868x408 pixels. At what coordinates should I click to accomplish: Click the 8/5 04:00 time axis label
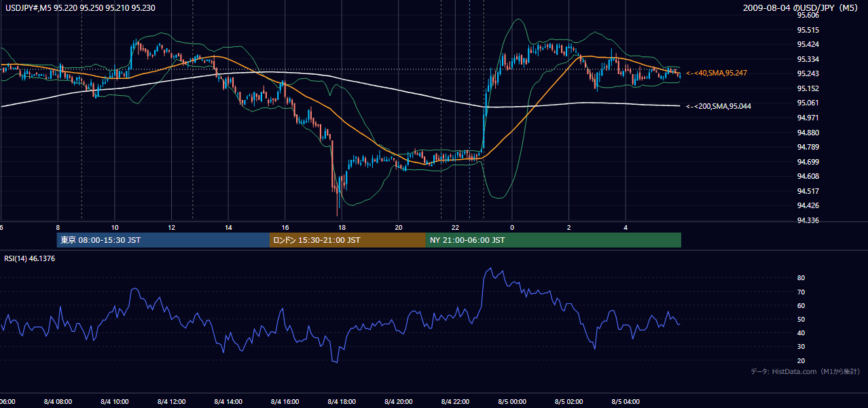tap(626, 402)
